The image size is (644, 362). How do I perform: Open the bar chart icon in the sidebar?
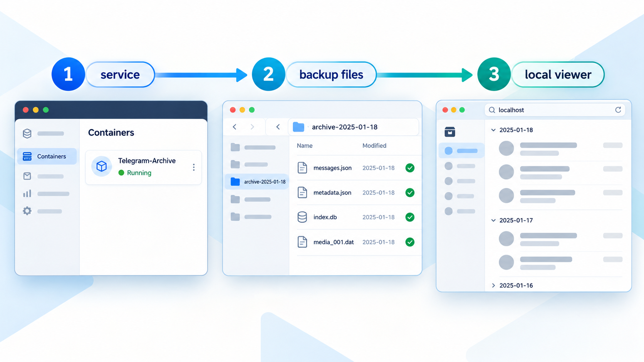point(27,194)
